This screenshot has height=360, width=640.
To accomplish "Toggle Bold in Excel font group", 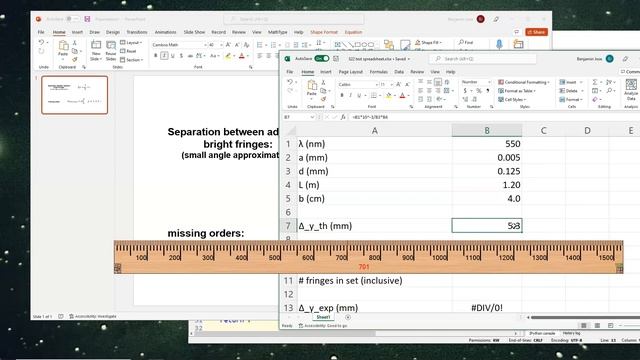I will [342, 95].
